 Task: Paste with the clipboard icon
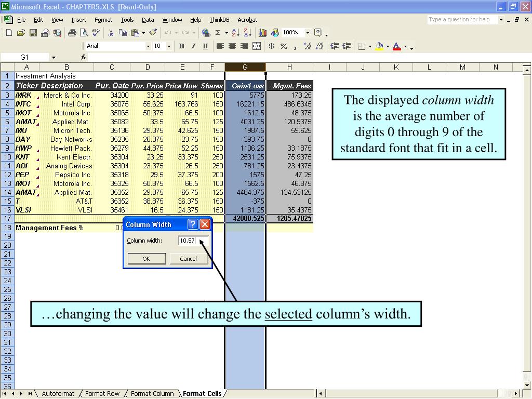135,33
